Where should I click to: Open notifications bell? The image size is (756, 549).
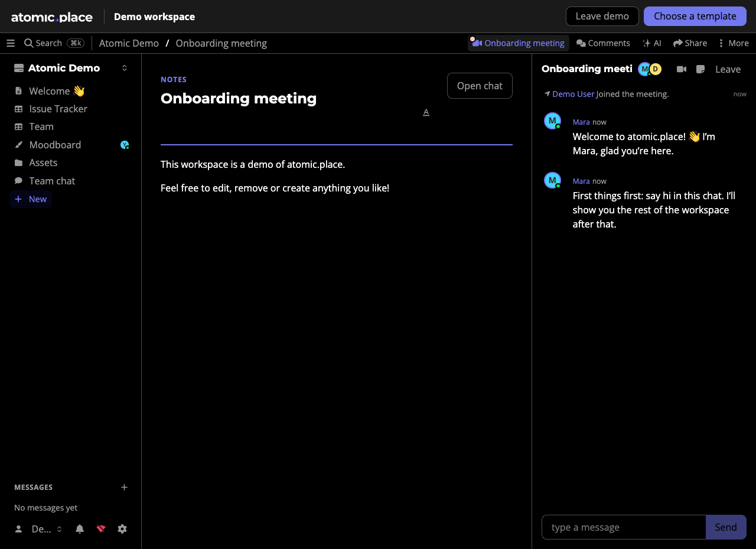80,529
